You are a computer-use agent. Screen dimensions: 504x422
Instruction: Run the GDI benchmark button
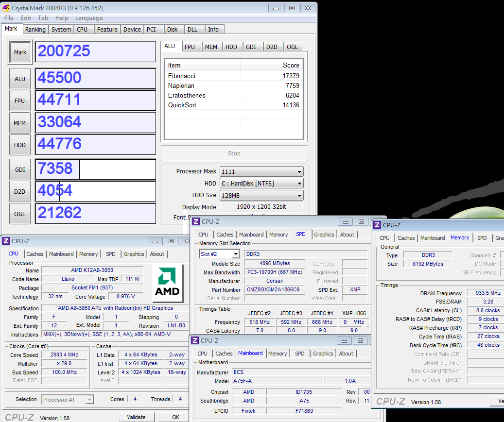click(x=20, y=169)
